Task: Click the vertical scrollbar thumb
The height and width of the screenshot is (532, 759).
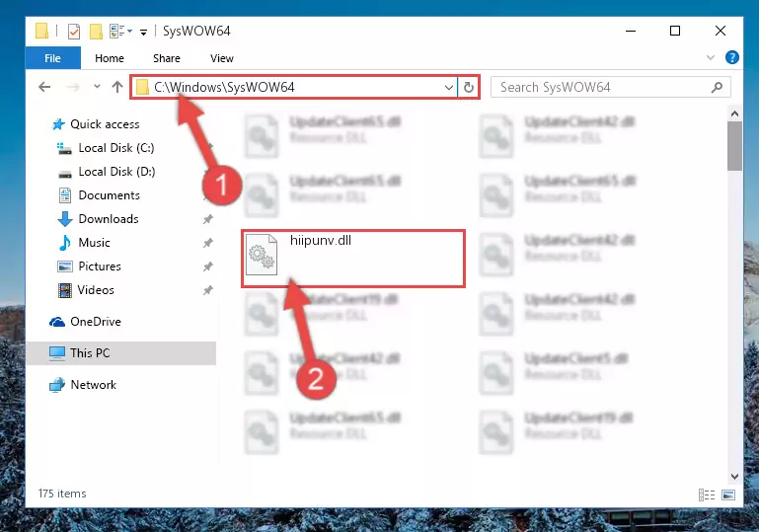Action: pos(734,146)
